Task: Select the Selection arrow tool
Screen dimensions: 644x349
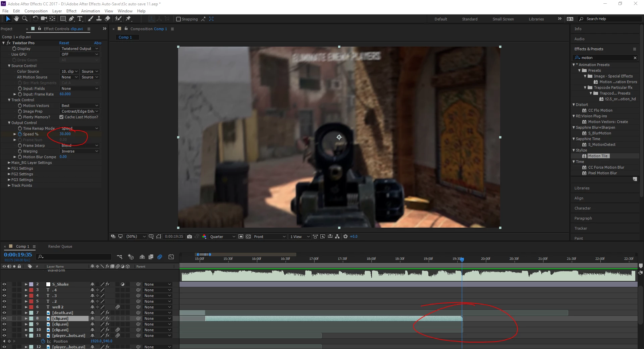Action: click(x=8, y=19)
